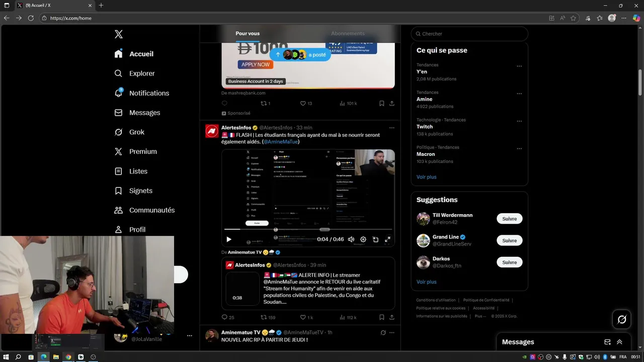Open more options for Y'en trend

[519, 66]
